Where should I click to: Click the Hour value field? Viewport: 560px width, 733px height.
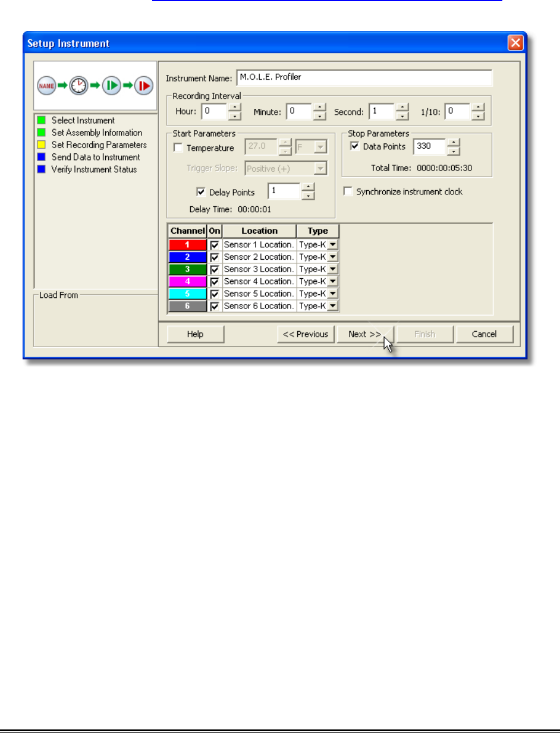tap(215, 111)
